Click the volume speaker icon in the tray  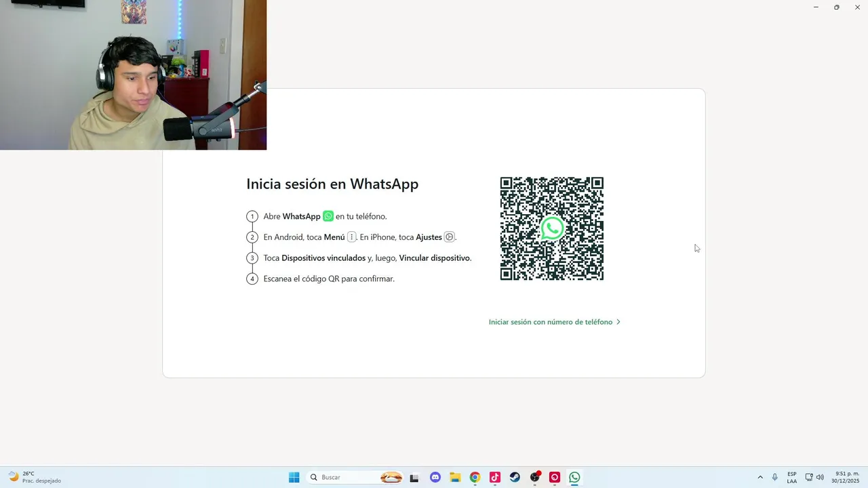(820, 477)
